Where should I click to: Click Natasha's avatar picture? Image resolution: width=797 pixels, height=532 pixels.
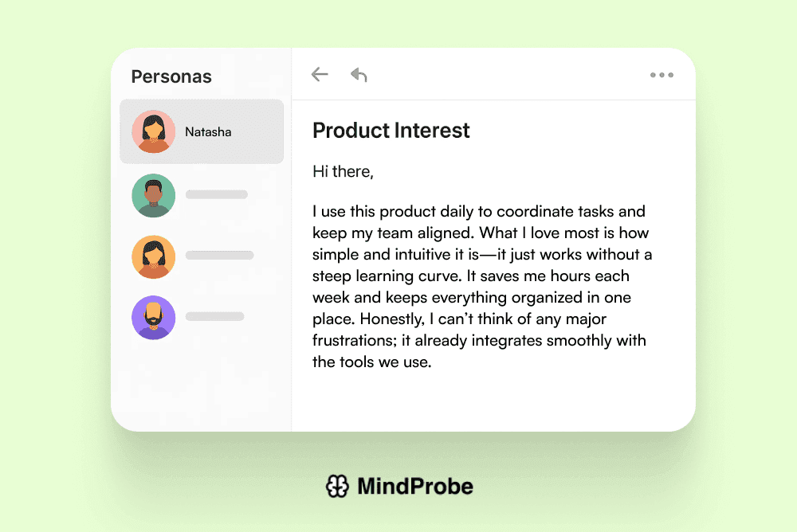(x=153, y=131)
